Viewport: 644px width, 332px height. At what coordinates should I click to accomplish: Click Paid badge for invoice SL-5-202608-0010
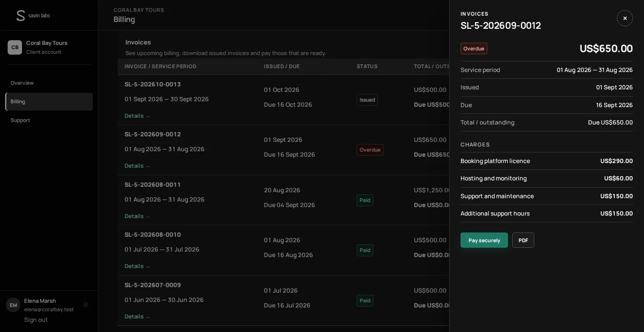coord(365,250)
